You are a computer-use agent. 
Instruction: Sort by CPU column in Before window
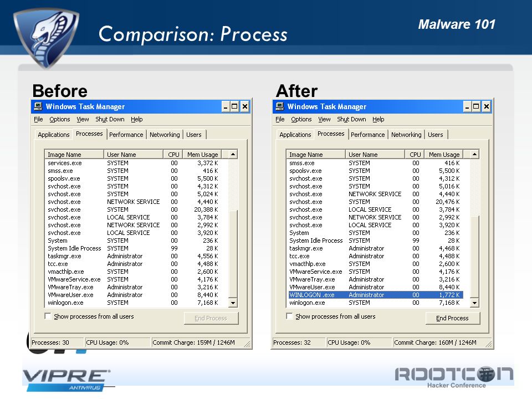tap(173, 155)
